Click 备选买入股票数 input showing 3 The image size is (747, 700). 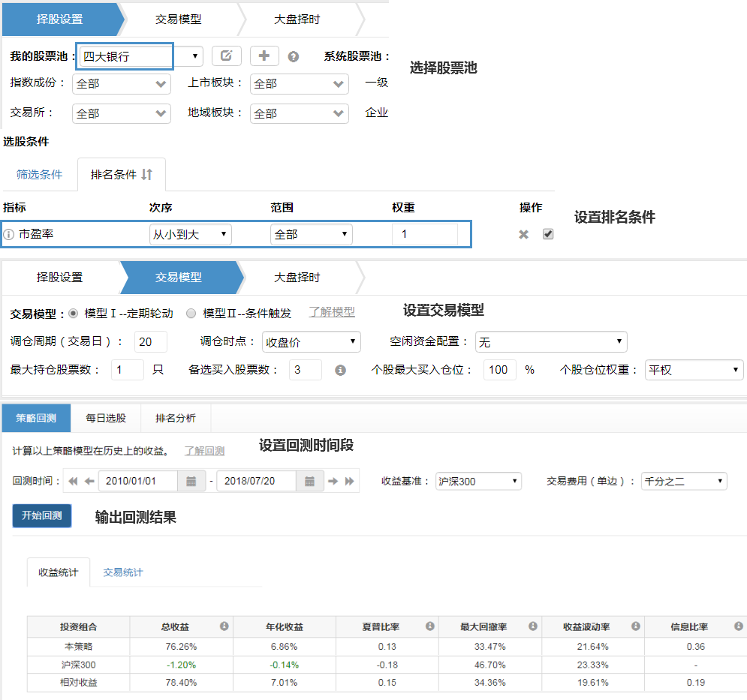(306, 370)
